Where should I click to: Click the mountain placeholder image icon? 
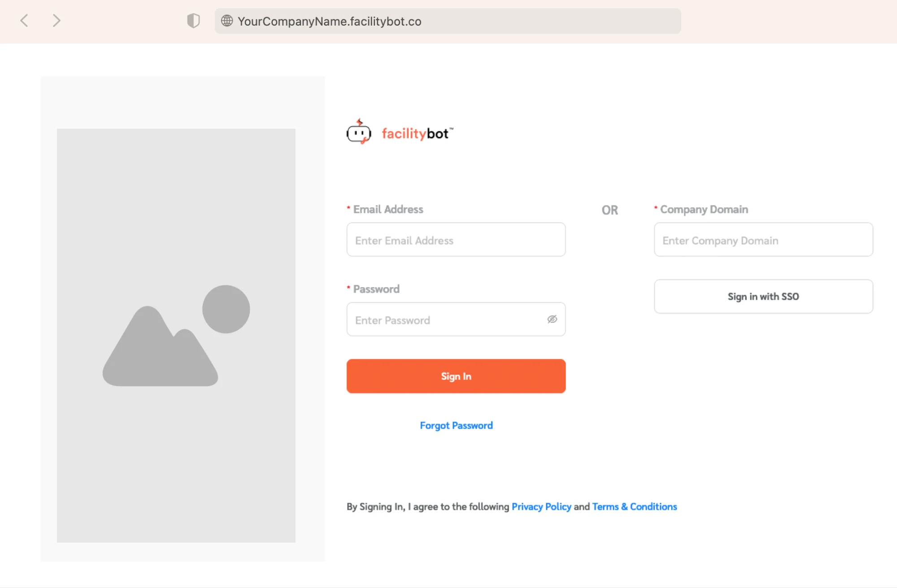click(176, 335)
